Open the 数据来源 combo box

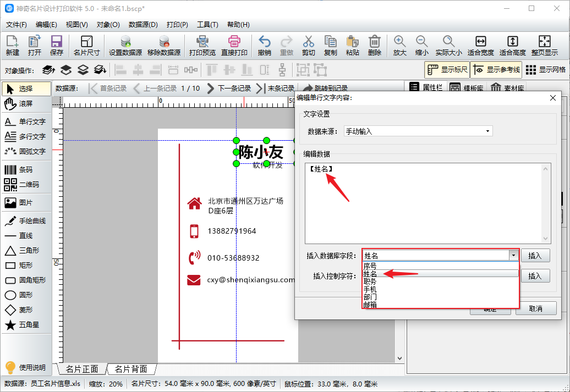[x=418, y=131]
